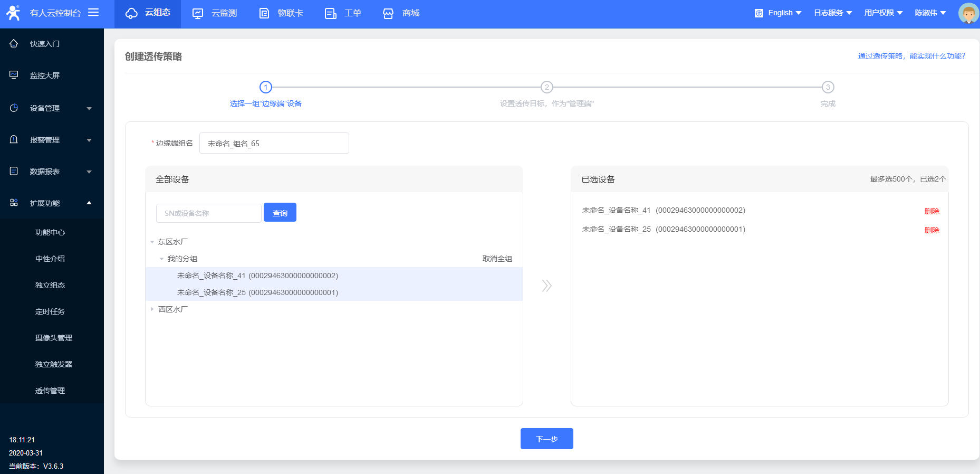Open 独立组态 submenu item
The image size is (980, 474).
click(x=50, y=285)
